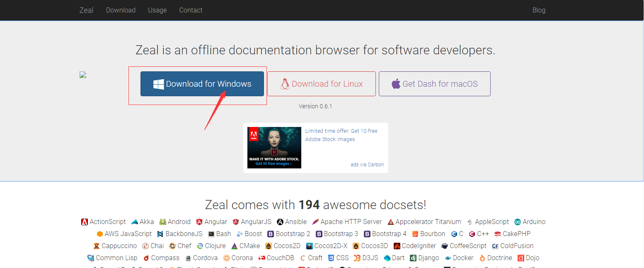Click the Corona text label
The image size is (644, 268).
point(242,258)
